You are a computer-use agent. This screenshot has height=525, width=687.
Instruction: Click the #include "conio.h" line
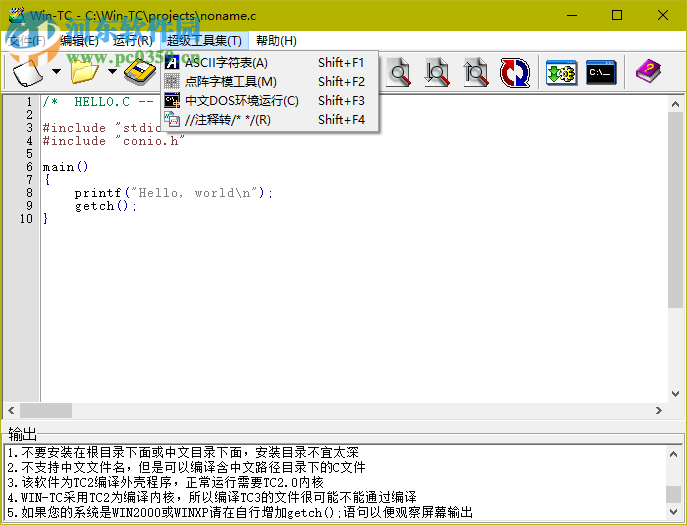click(x=114, y=141)
